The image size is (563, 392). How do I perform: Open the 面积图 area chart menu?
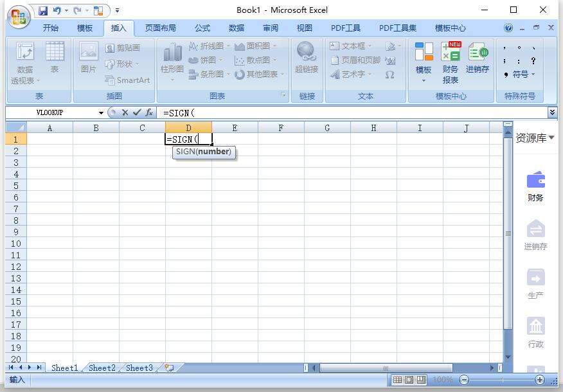[x=255, y=46]
